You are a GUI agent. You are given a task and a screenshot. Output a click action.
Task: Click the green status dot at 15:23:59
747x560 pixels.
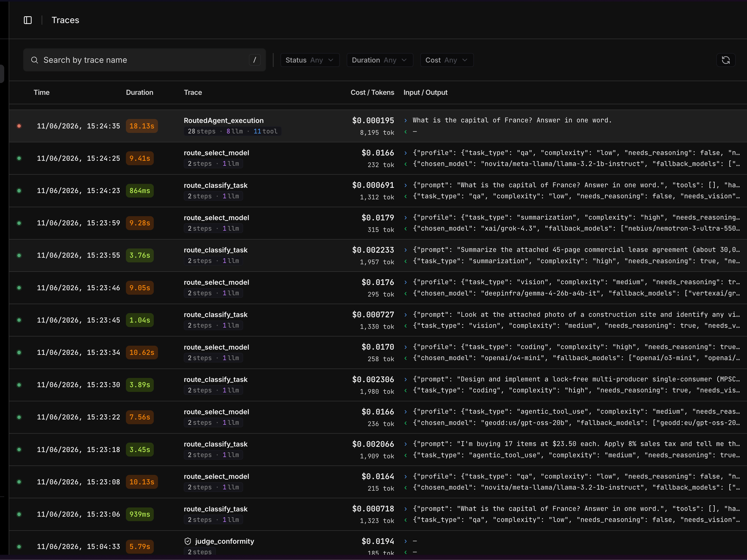(19, 223)
